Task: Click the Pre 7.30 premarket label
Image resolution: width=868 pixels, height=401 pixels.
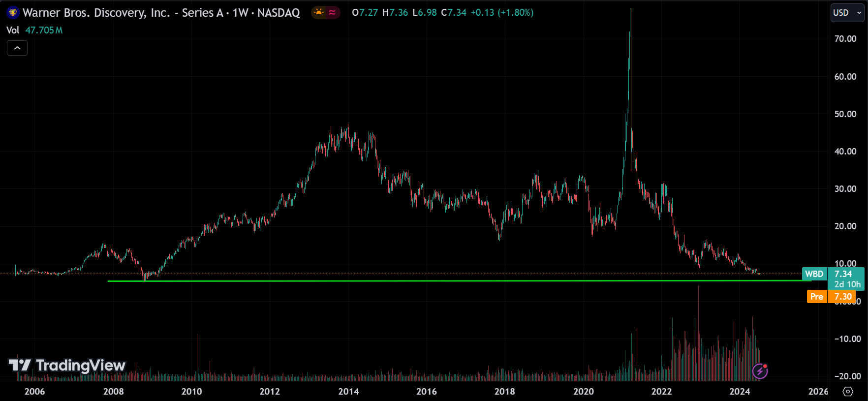Action: (x=831, y=297)
